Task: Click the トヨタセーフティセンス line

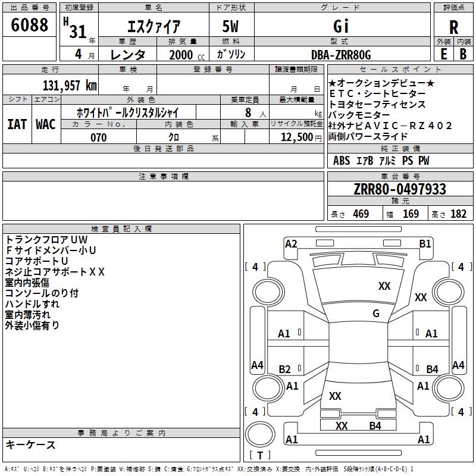Action: click(377, 104)
